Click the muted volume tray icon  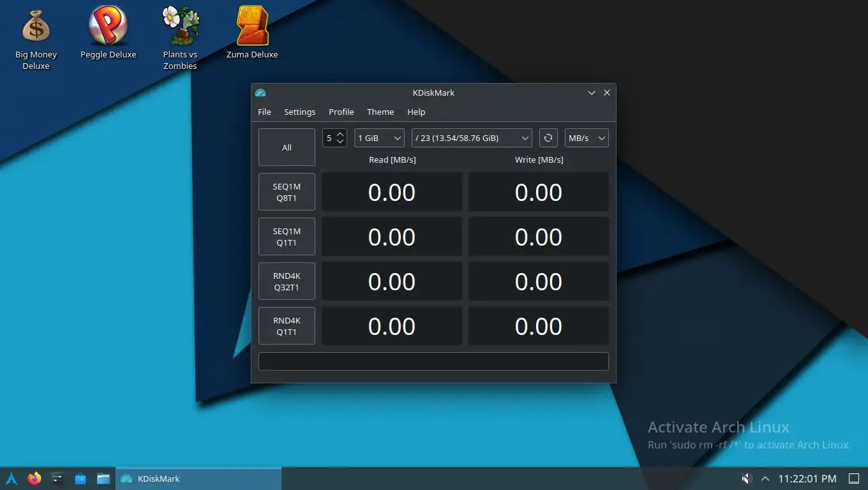pos(746,479)
